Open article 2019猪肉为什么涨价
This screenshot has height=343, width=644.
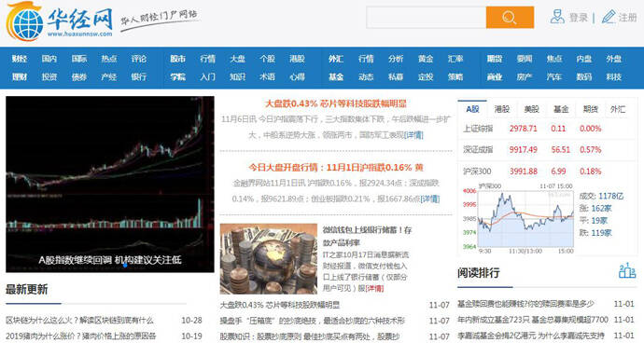81,336
